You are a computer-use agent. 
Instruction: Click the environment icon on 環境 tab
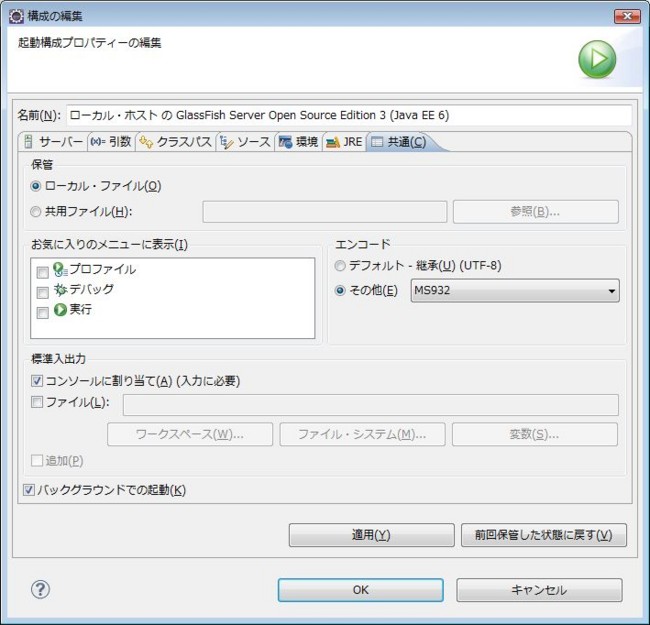coord(285,142)
